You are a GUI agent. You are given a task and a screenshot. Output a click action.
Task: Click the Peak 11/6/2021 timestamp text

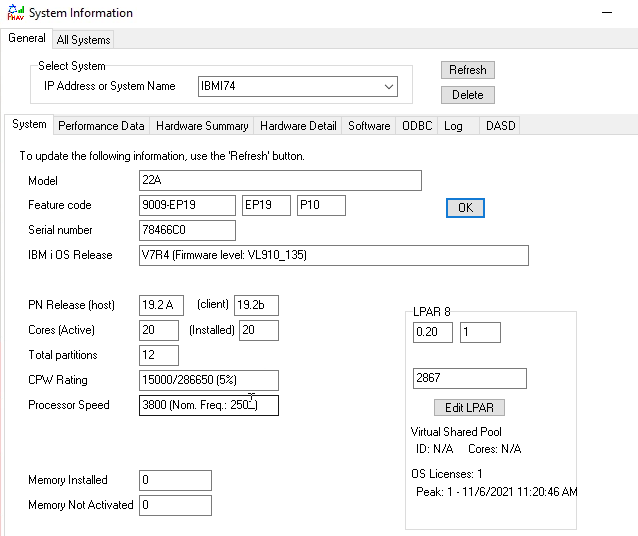(x=496, y=492)
